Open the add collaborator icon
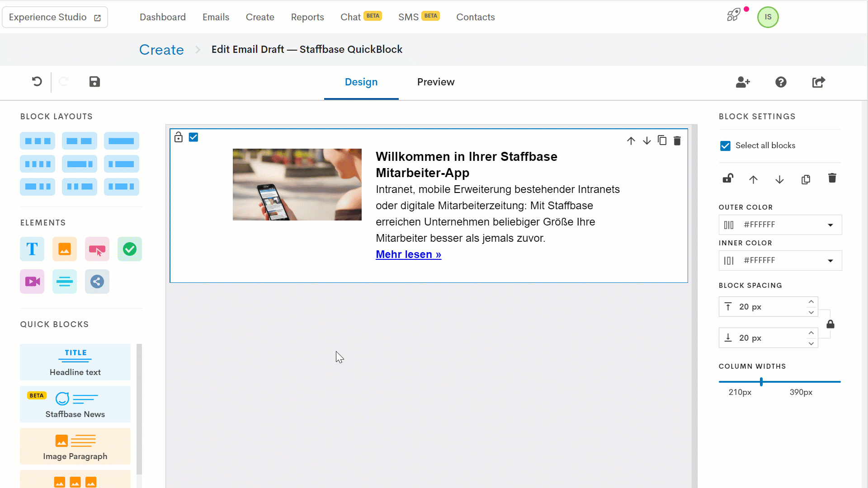Screen dimensions: 868x488 [x=743, y=82]
